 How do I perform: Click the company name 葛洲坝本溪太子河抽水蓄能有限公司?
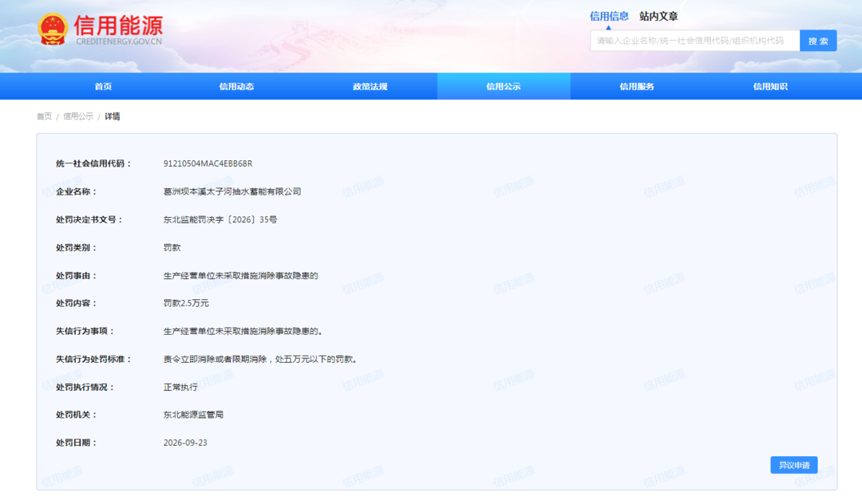pos(232,191)
